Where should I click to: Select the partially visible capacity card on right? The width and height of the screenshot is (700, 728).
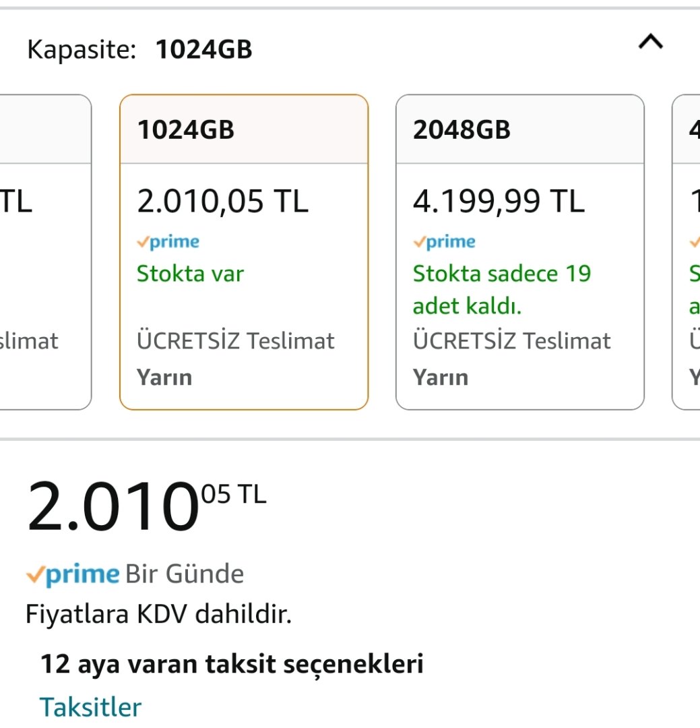[687, 251]
